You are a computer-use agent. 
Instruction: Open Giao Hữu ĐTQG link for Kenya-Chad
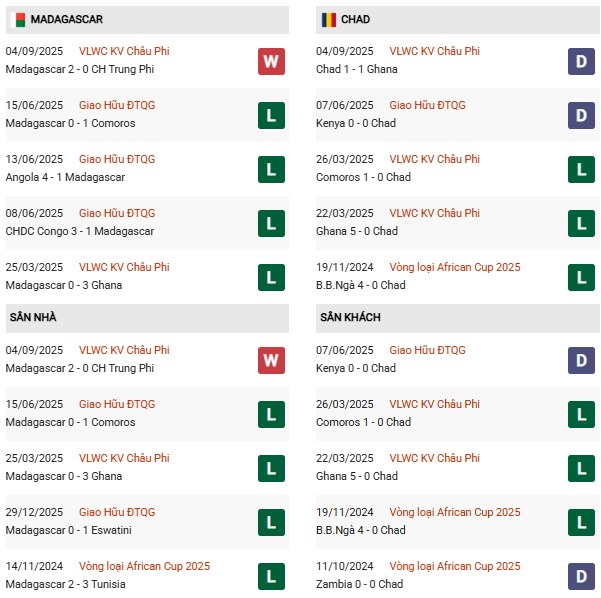tap(427, 105)
